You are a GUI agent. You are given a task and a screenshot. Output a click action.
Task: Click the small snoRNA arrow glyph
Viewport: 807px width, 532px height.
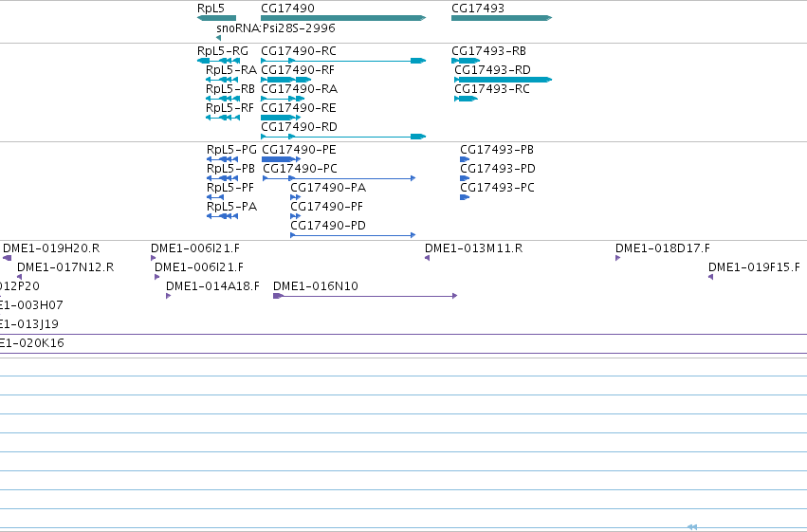coord(219,38)
